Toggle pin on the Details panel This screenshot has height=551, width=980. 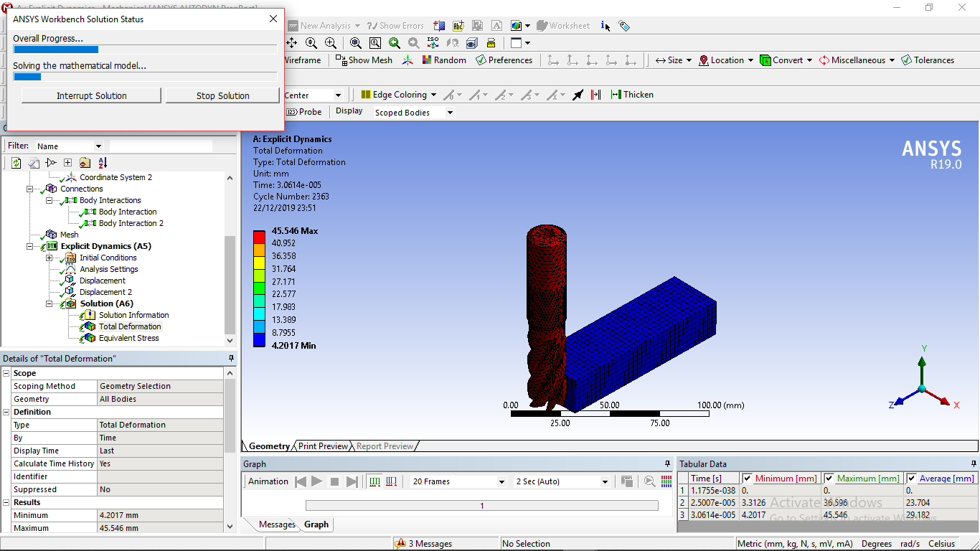click(231, 358)
